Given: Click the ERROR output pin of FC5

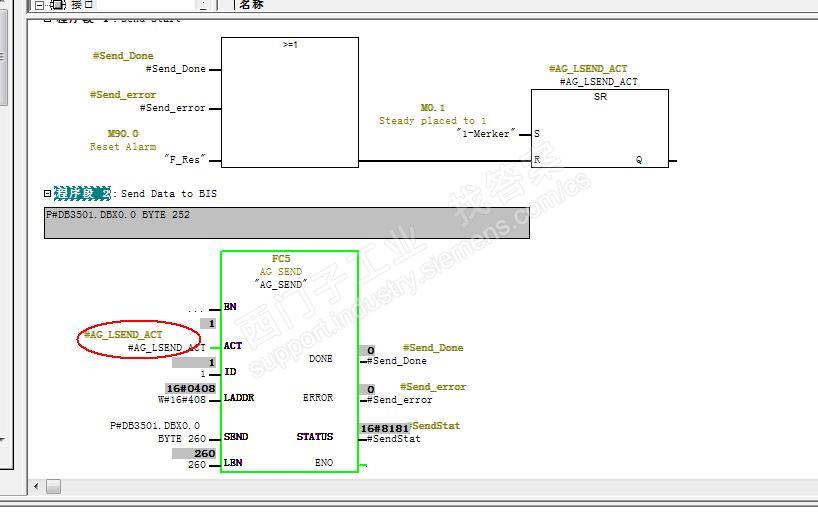Looking at the screenshot, I should [318, 398].
